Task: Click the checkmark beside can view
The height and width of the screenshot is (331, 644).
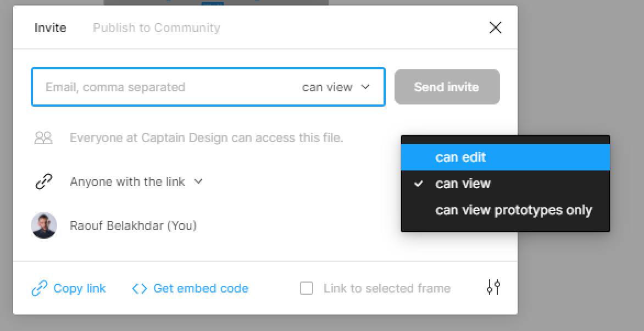Action: click(419, 184)
